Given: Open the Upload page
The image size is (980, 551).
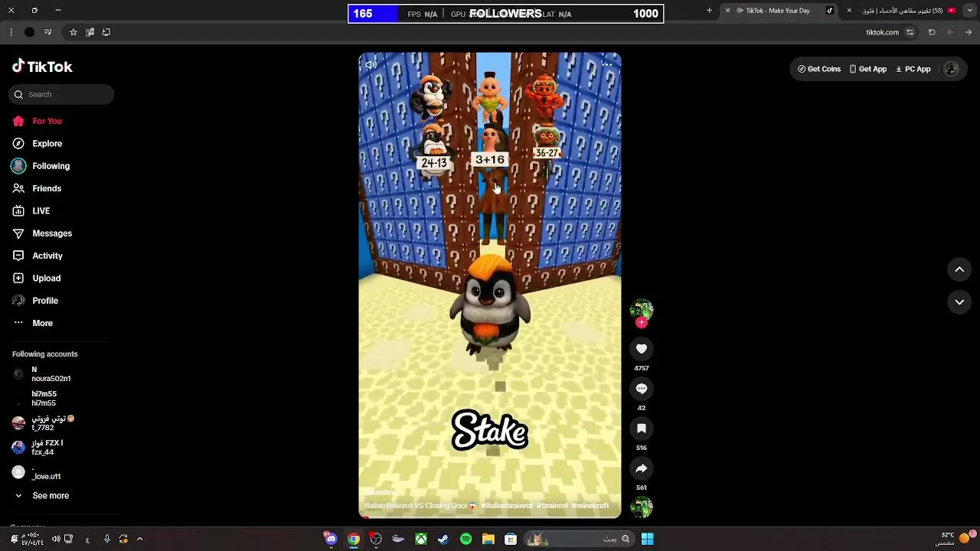Looking at the screenshot, I should 36,278.
